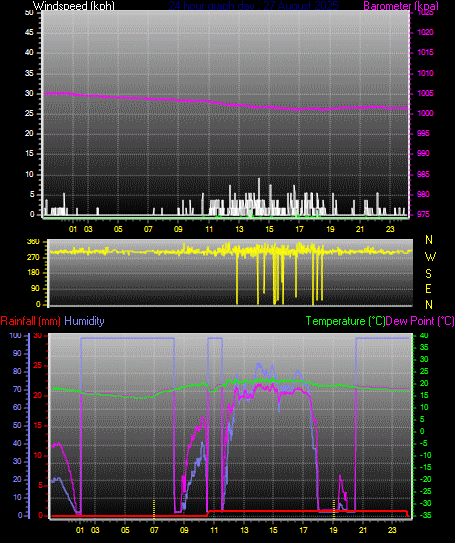
Task: Click the 1010 value on barometer axis
Action: click(426, 73)
